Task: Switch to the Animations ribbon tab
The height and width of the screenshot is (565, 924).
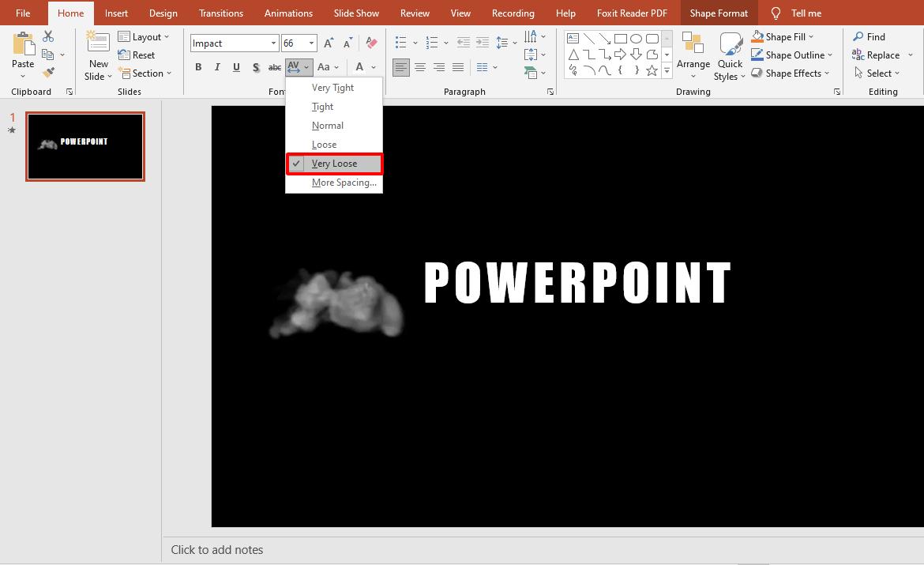Action: pyautogui.click(x=288, y=13)
